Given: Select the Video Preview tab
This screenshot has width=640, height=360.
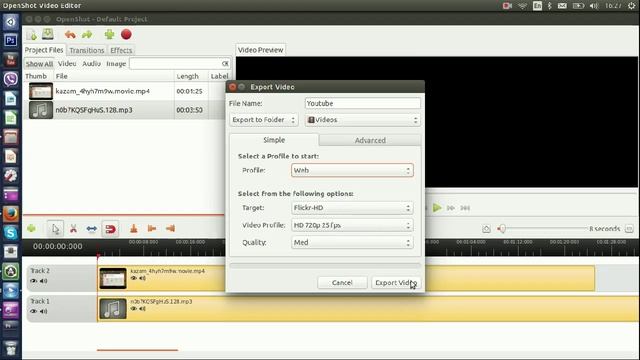Looking at the screenshot, I should pos(260,50).
